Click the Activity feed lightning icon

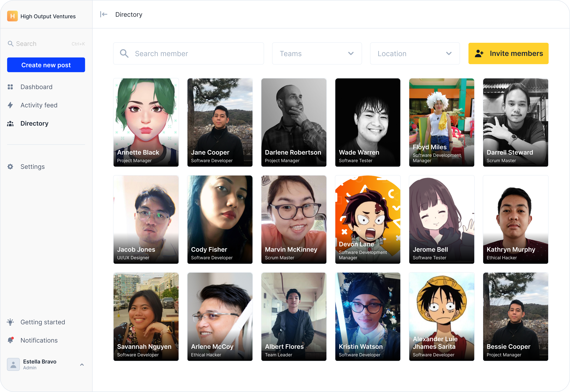pyautogui.click(x=10, y=105)
